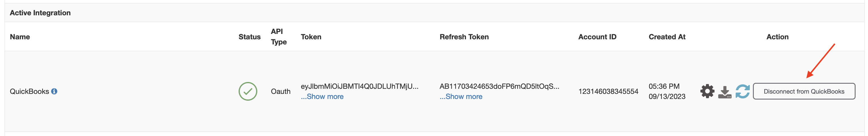Click the download icon in Action column
The width and height of the screenshot is (868, 136).
tap(724, 92)
